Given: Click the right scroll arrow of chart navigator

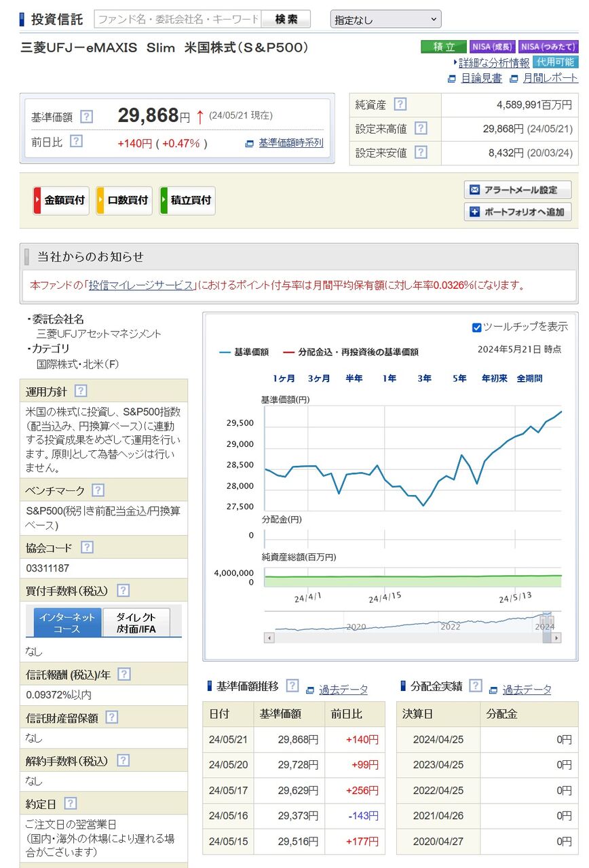Looking at the screenshot, I should [558, 637].
